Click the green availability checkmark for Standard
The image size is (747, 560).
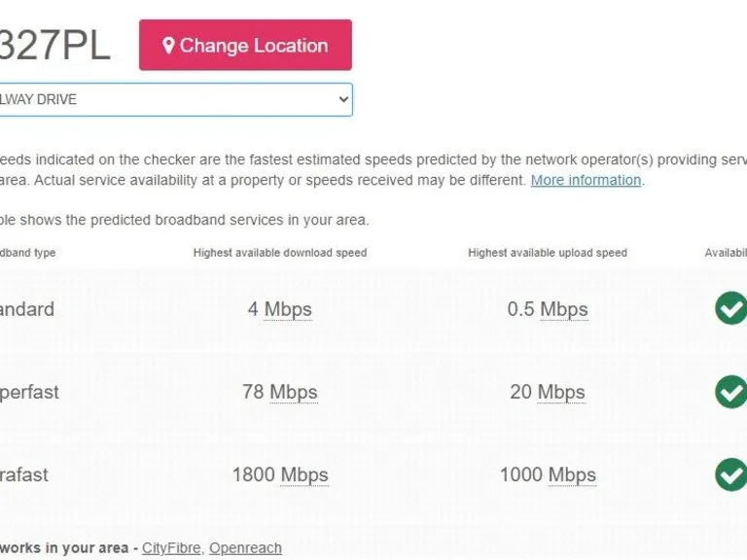point(730,308)
